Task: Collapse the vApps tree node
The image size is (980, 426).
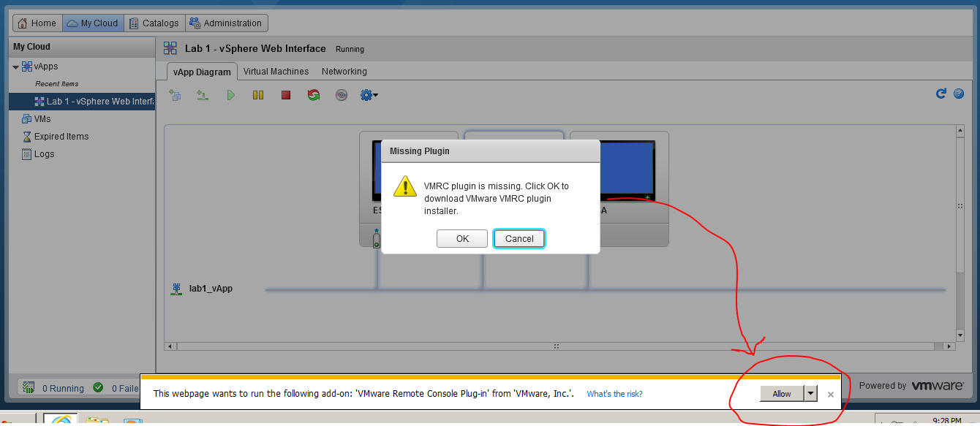Action: pyautogui.click(x=15, y=66)
